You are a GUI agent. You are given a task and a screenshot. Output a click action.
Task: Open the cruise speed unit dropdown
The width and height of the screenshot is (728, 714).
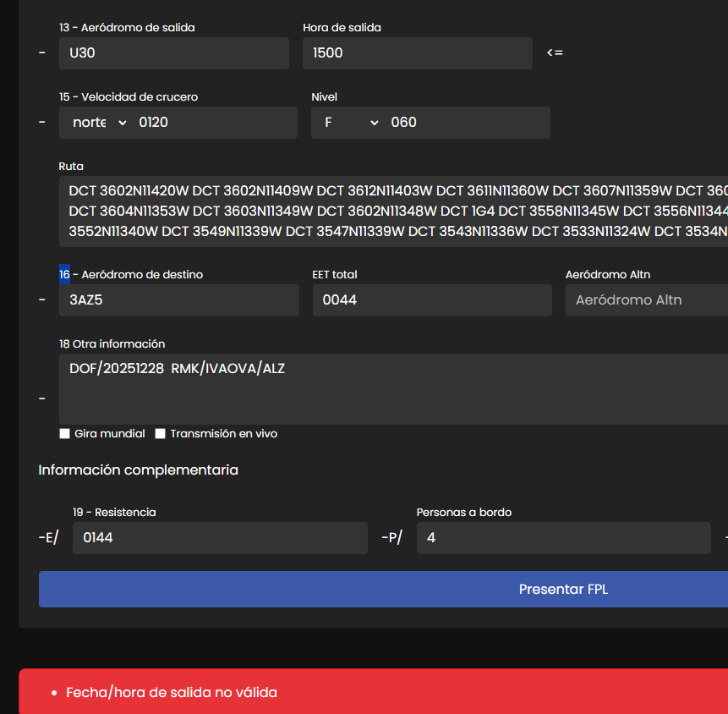point(99,123)
